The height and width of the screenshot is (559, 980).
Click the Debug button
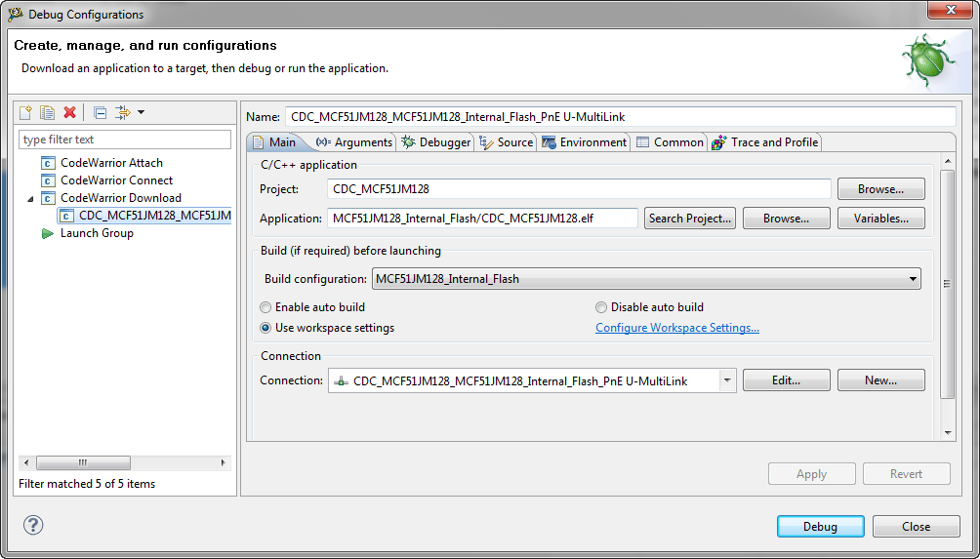820,527
